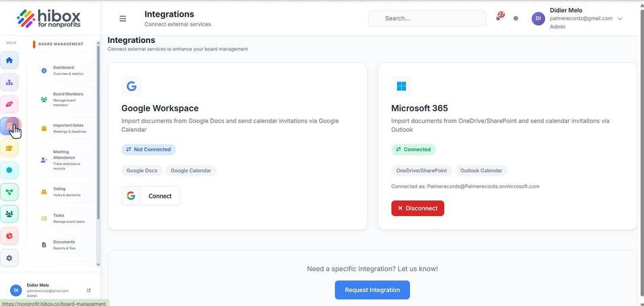Click the 'Didier Melo' name in bottom-left profile

point(38,285)
